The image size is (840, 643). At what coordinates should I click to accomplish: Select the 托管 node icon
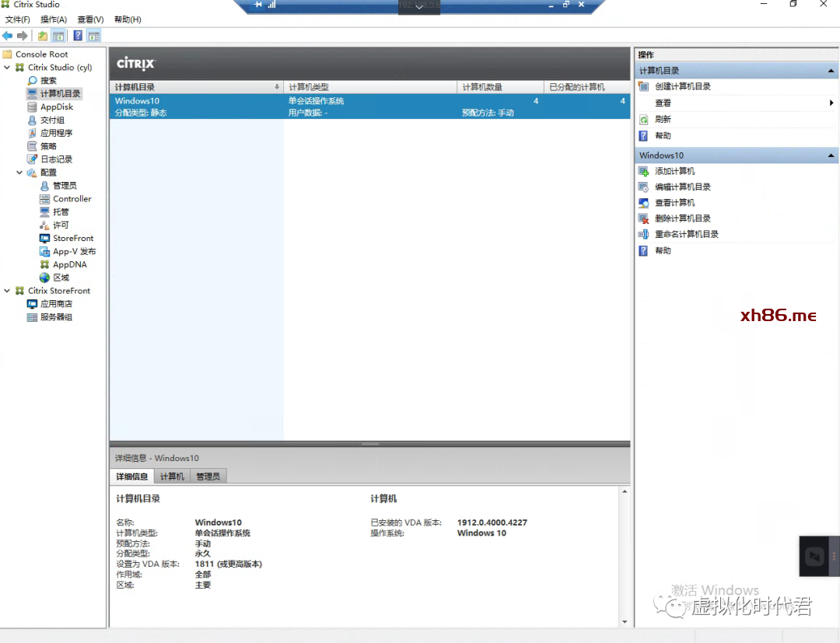pos(44,211)
